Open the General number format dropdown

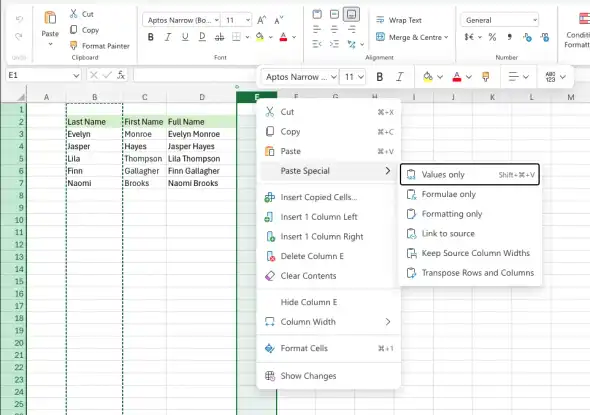coord(500,20)
